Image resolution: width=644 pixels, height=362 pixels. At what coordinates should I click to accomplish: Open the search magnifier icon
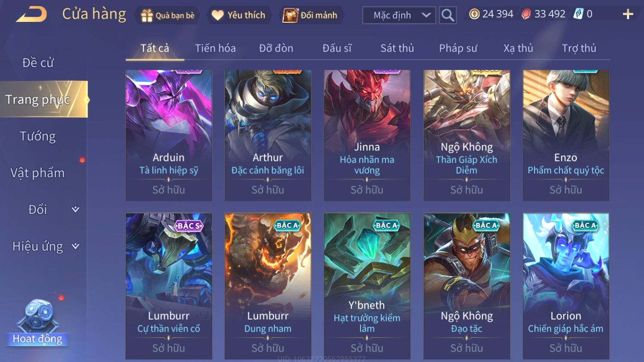click(x=448, y=15)
